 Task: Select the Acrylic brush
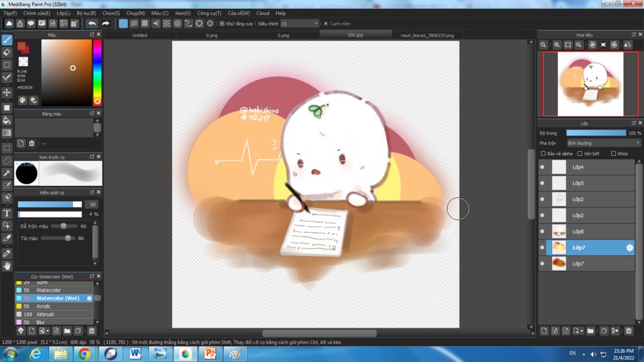(54, 306)
